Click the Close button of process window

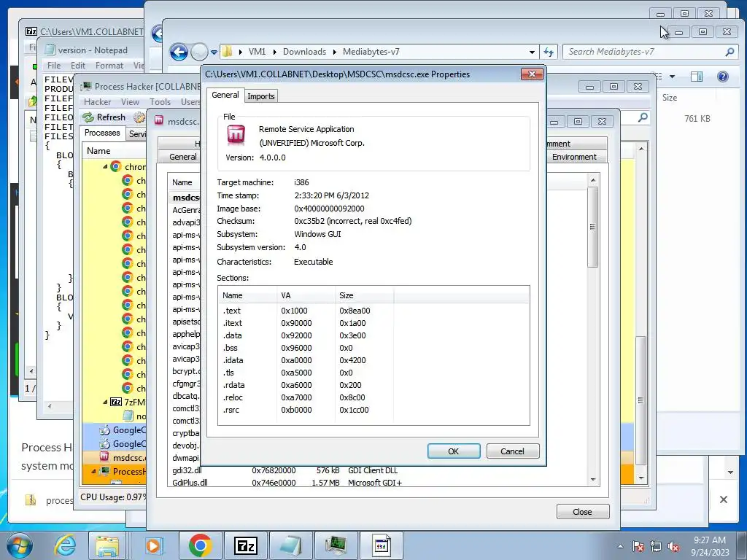click(582, 511)
